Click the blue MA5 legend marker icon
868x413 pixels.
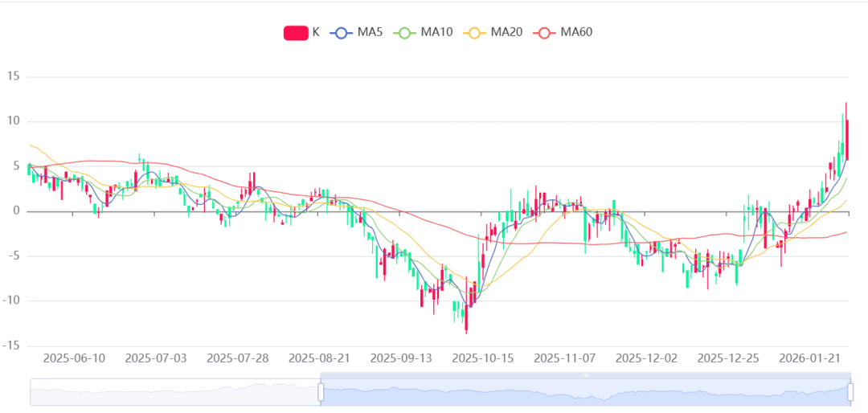coord(342,32)
